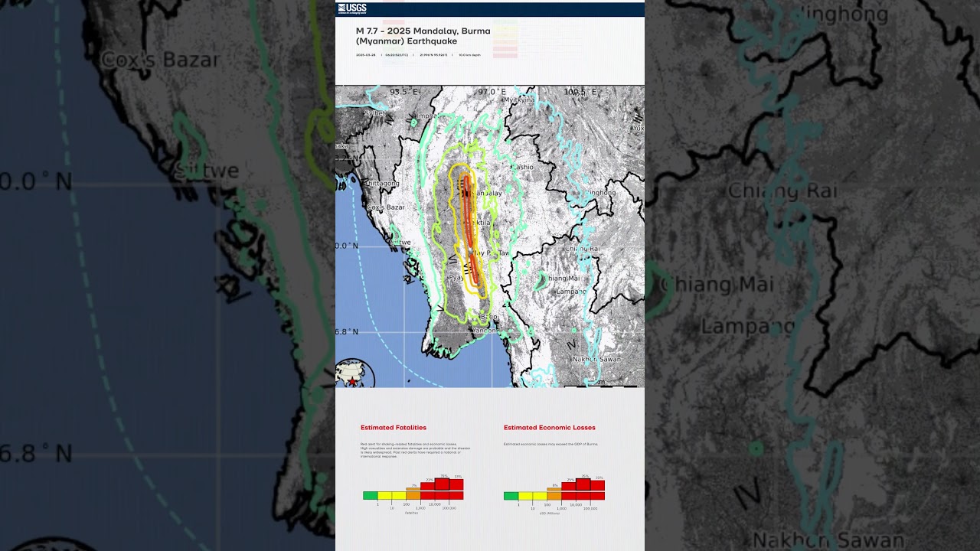The height and width of the screenshot is (551, 980).
Task: Click the red alert description paragraph under Estimated Fatalities
Action: point(416,450)
